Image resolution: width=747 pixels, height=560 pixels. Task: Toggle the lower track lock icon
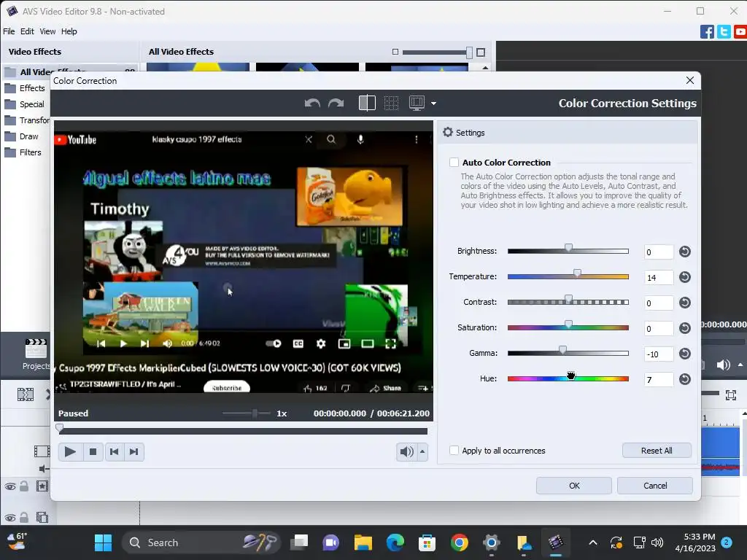pos(24,518)
